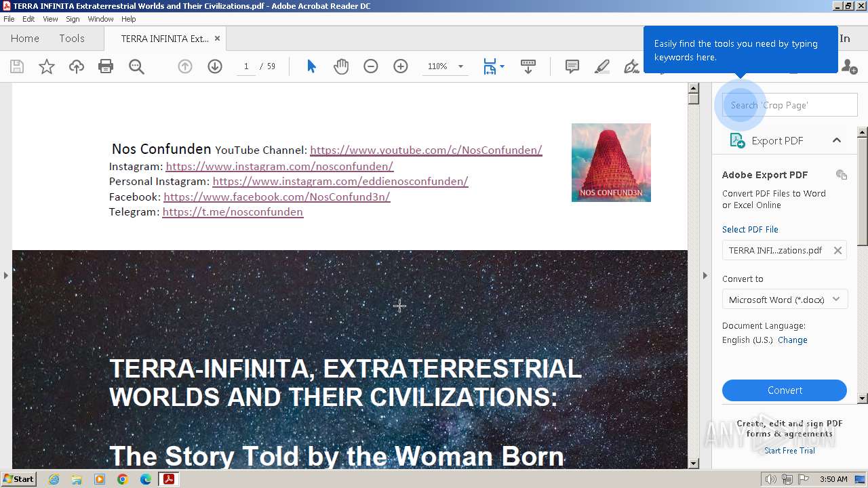Collapse the right tools pane arrow
The width and height of the screenshot is (868, 488).
pos(705,275)
